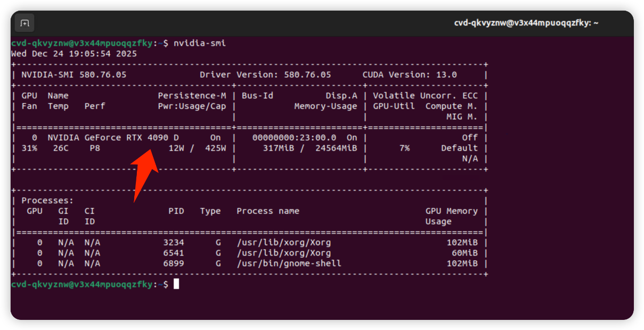This screenshot has width=644, height=330.
Task: Click the GPU Memory column header
Action: (452, 211)
